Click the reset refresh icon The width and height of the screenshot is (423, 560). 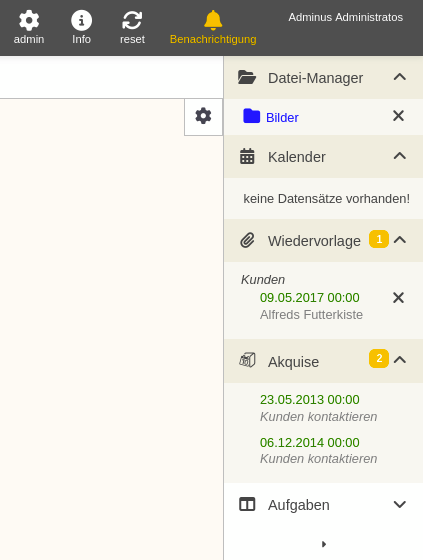pos(132,20)
